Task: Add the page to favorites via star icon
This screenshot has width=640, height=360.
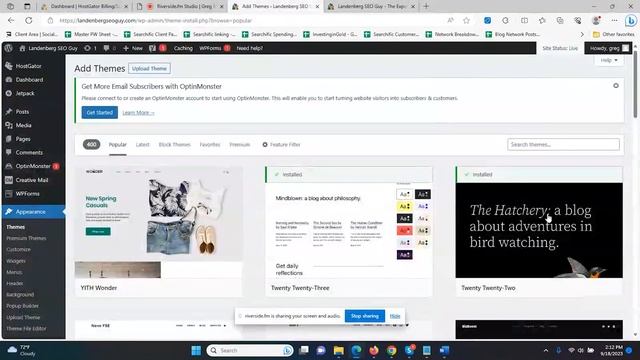Action: [467, 20]
